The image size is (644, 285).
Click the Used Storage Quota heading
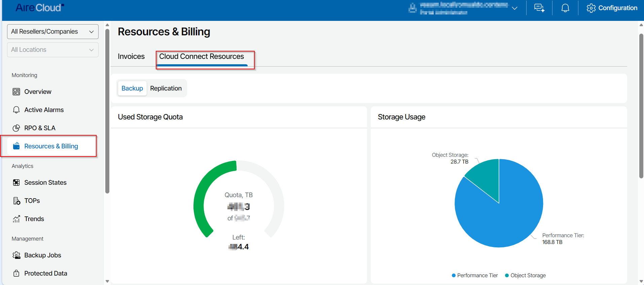point(150,117)
